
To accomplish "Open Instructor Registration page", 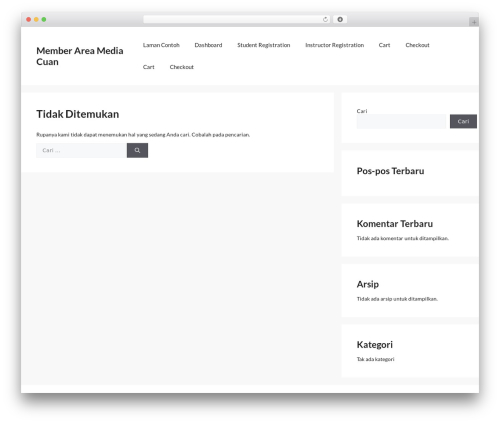I will pyautogui.click(x=335, y=45).
